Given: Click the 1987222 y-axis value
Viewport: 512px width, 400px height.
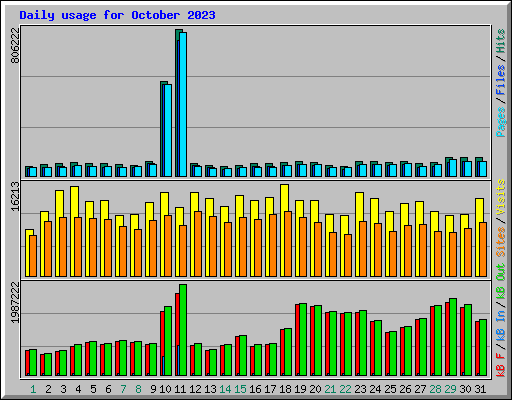Looking at the screenshot, I should tap(16, 303).
